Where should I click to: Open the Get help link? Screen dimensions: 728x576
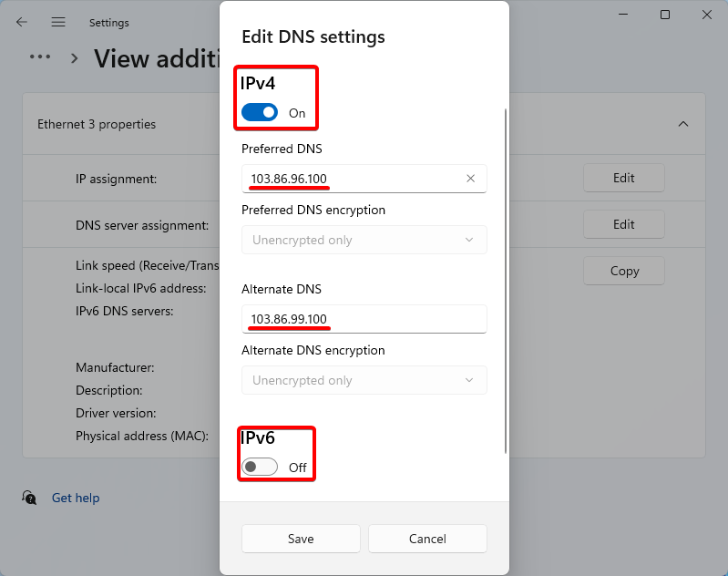point(76,498)
